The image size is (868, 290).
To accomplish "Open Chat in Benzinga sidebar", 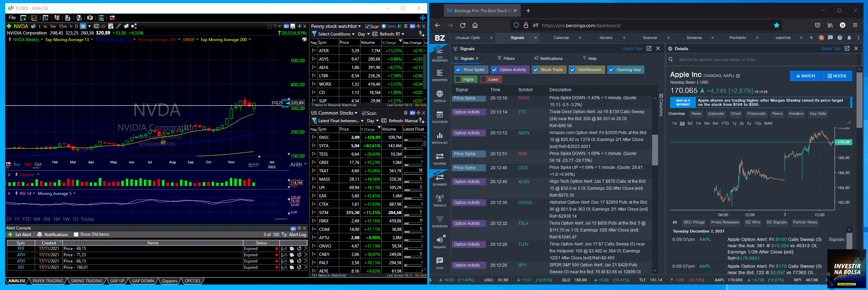I will (440, 263).
